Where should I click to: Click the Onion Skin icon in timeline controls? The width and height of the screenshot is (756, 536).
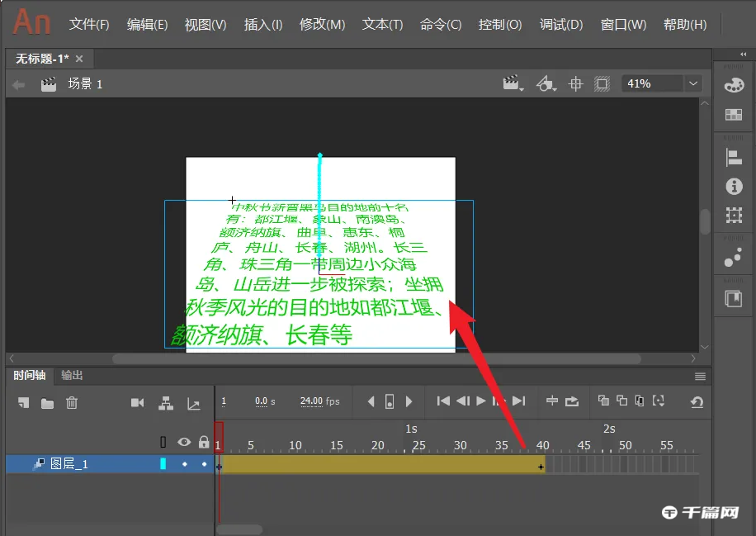tap(605, 401)
